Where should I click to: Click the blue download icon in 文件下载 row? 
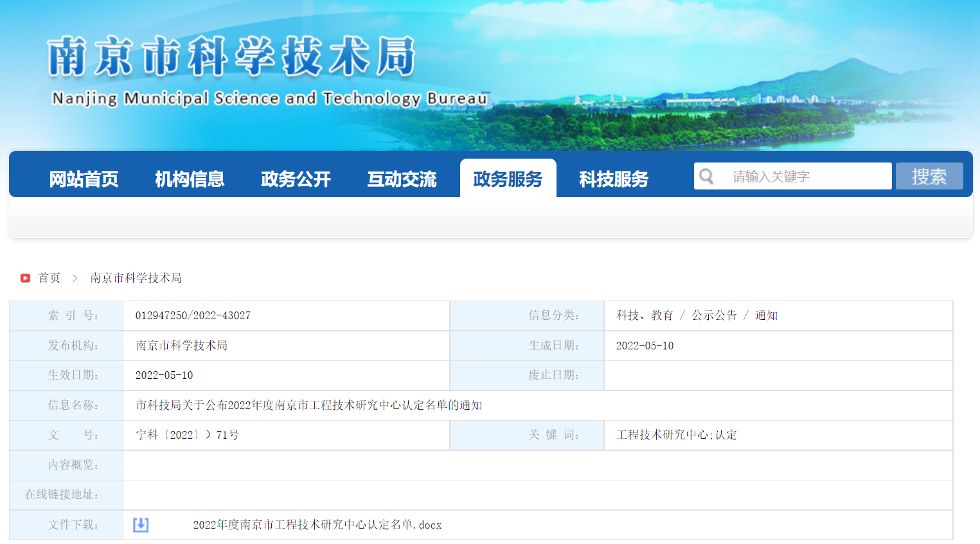click(x=140, y=525)
